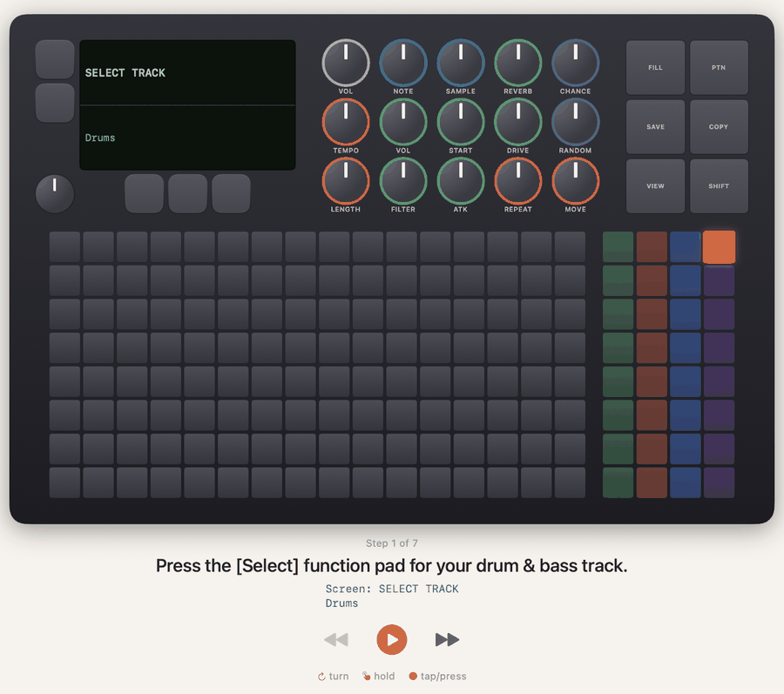Click the master VOL knob with gray ring
784x694 pixels.
346,63
